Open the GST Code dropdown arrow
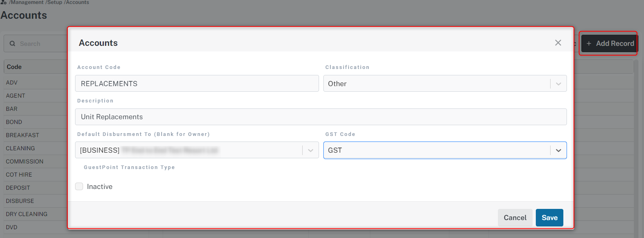644x238 pixels. (558, 150)
